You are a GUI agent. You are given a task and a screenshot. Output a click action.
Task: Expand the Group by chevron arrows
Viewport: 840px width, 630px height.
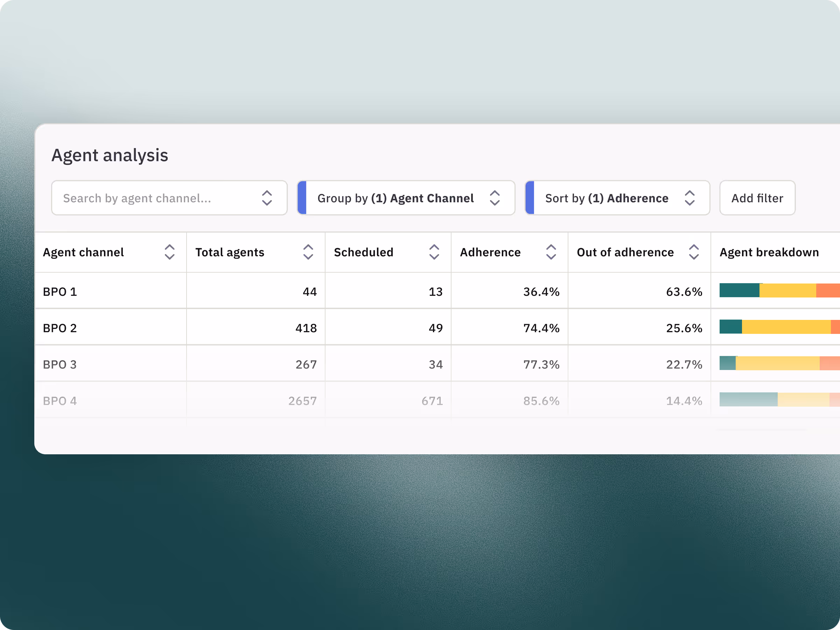[x=495, y=198]
